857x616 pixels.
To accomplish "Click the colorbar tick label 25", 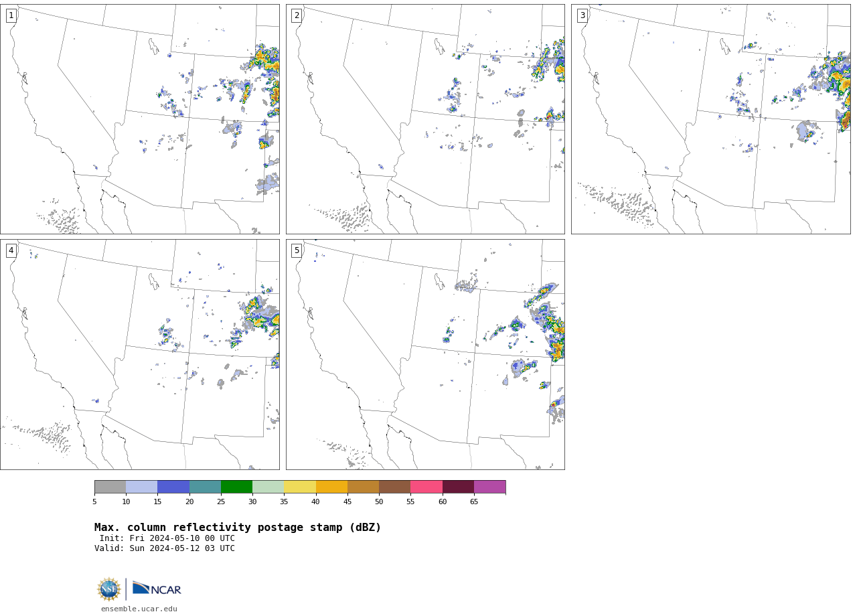I will tap(221, 502).
